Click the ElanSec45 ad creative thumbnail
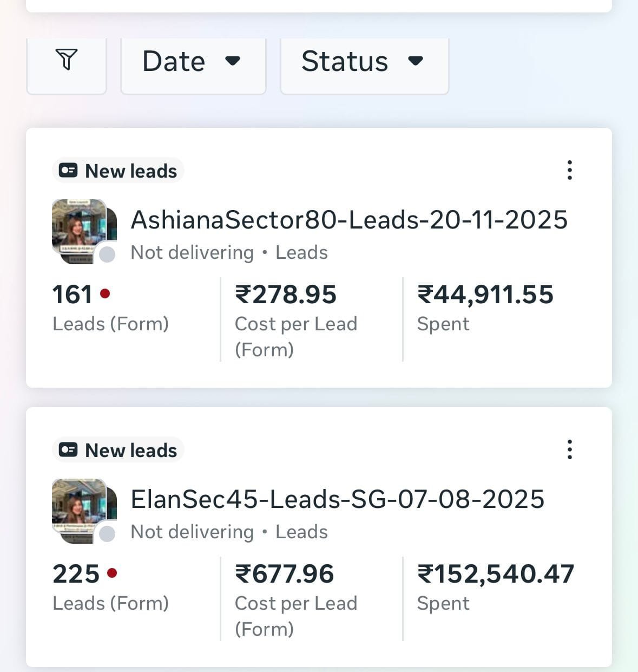Viewport: 638px width, 672px height. click(x=81, y=509)
